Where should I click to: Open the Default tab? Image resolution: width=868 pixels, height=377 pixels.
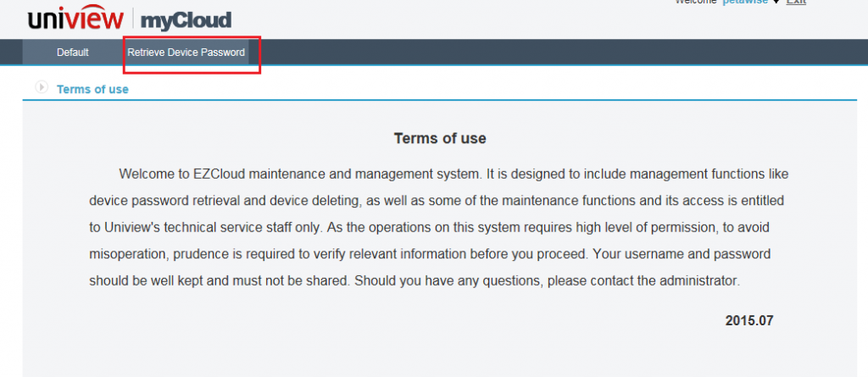coord(73,53)
